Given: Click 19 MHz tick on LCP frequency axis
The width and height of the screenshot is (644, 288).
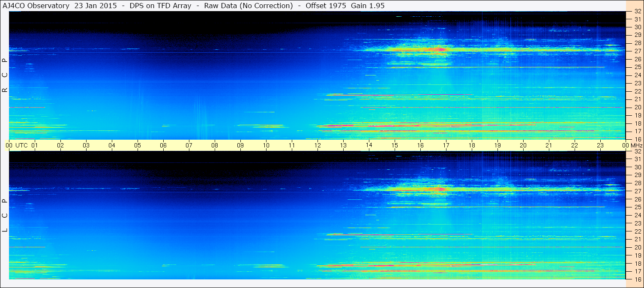Looking at the screenshot, I should point(638,255).
